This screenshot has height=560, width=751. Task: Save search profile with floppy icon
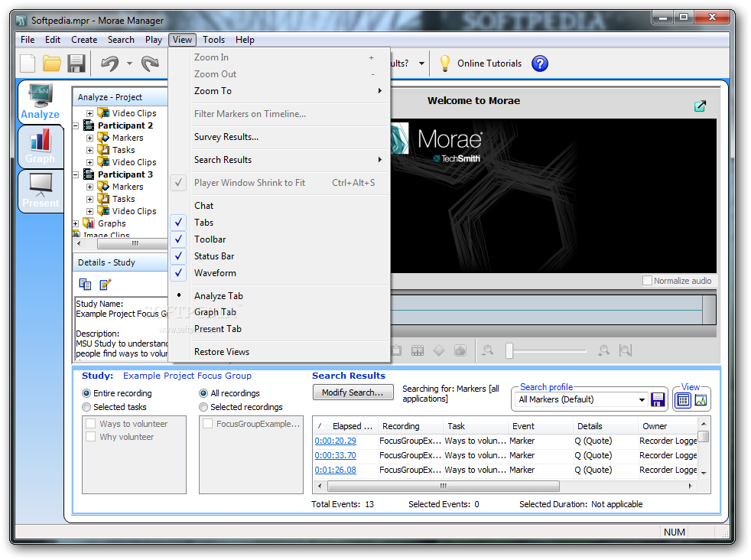click(x=658, y=399)
